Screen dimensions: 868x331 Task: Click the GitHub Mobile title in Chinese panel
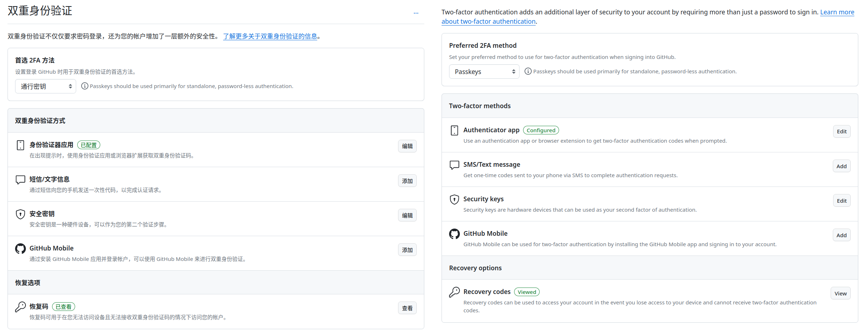point(51,248)
